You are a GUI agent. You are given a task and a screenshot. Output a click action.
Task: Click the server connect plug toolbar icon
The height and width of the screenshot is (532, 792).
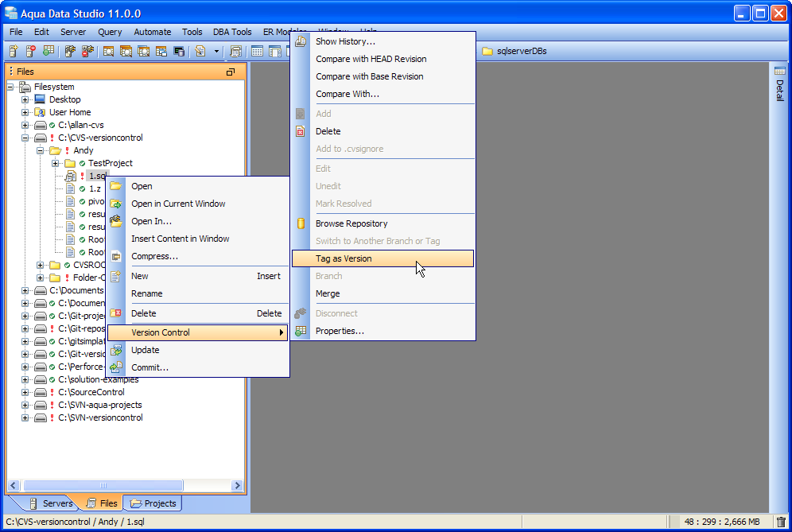coord(70,51)
